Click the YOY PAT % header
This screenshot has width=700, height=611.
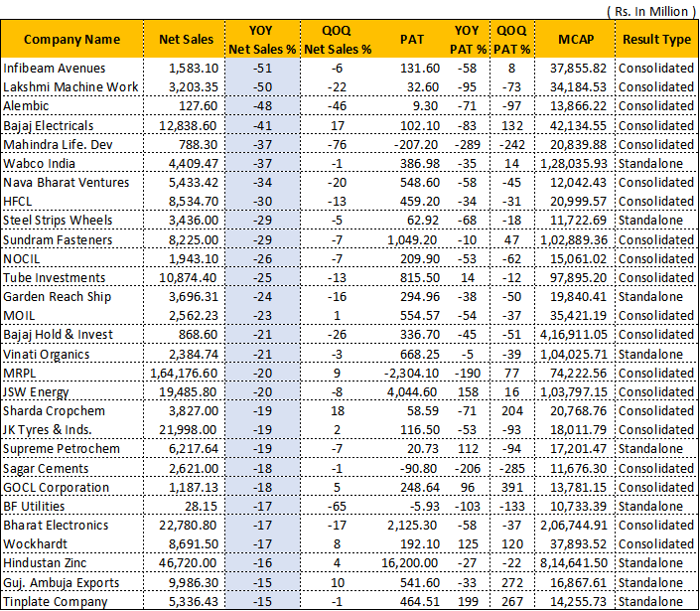(468, 40)
